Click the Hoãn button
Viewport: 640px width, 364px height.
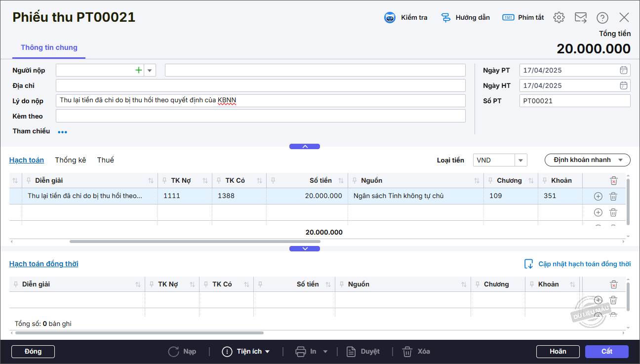click(558, 351)
